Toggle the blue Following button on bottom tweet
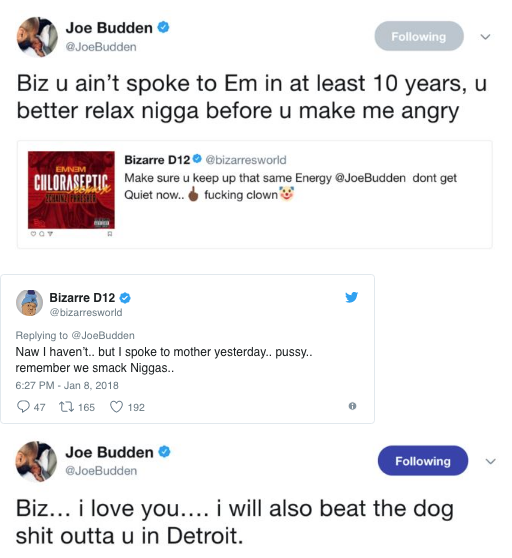 pos(423,461)
